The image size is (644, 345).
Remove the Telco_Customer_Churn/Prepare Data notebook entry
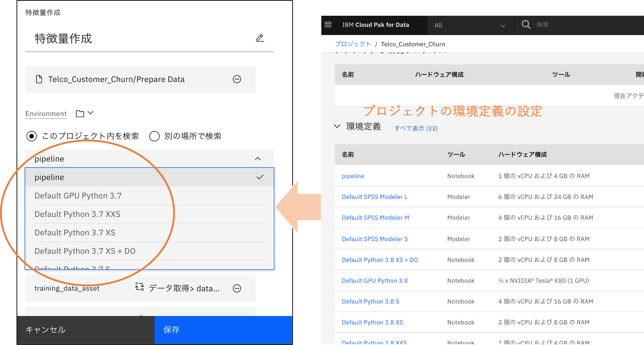click(x=237, y=79)
